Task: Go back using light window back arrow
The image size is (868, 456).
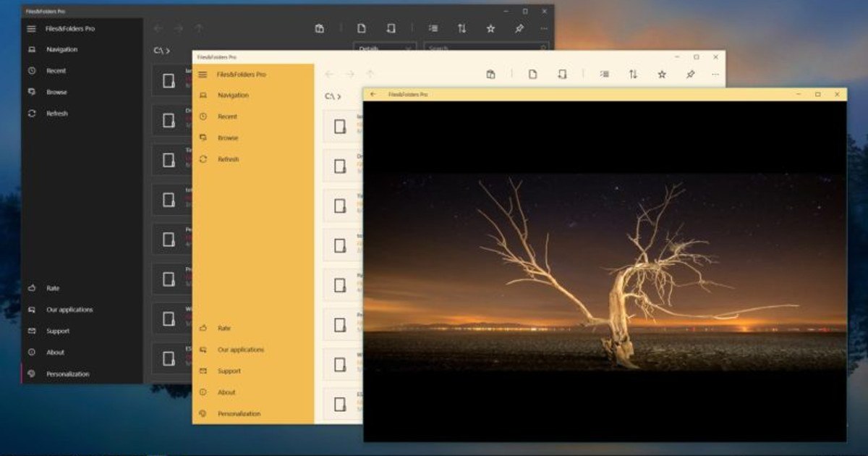Action: pyautogui.click(x=329, y=75)
